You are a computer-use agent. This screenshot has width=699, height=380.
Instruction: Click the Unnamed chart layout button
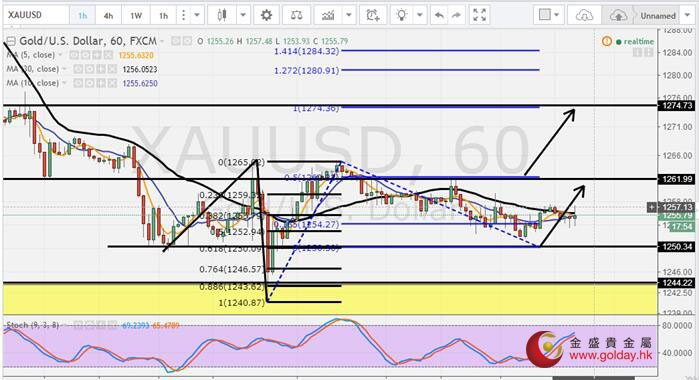point(658,16)
